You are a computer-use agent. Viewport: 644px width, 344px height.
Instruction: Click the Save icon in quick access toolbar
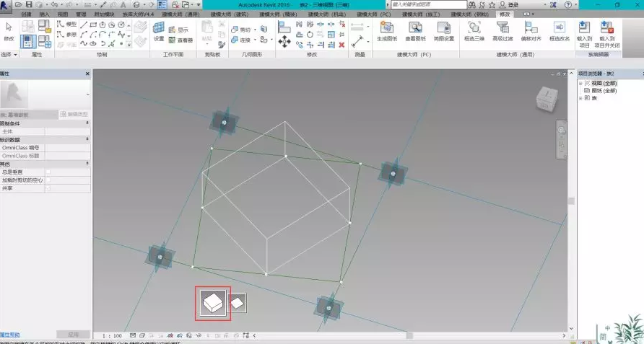point(29,4)
